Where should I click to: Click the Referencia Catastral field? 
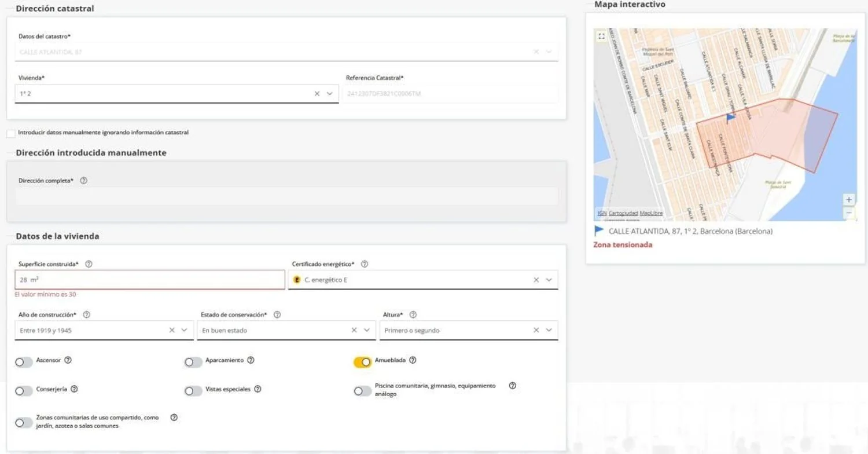[x=451, y=94]
